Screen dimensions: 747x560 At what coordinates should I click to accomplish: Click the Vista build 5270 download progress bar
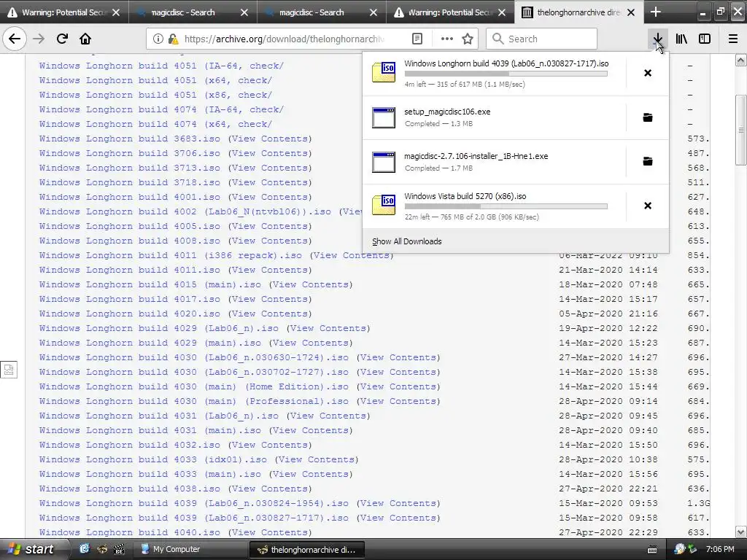(x=506, y=206)
